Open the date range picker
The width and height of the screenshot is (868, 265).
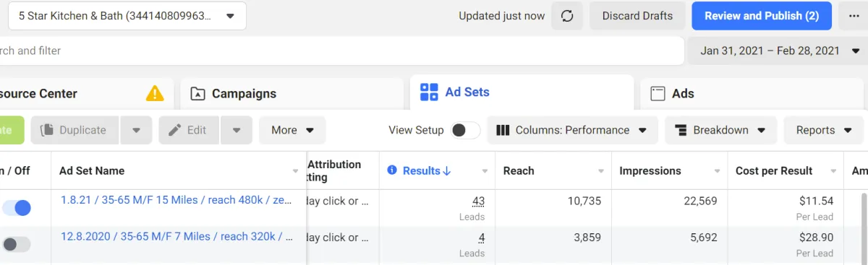coord(778,51)
